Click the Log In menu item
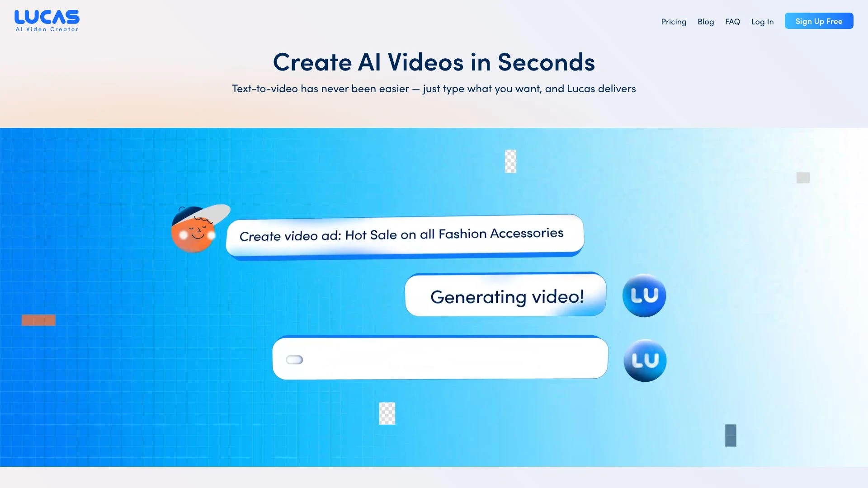This screenshot has height=488, width=868. 763,21
